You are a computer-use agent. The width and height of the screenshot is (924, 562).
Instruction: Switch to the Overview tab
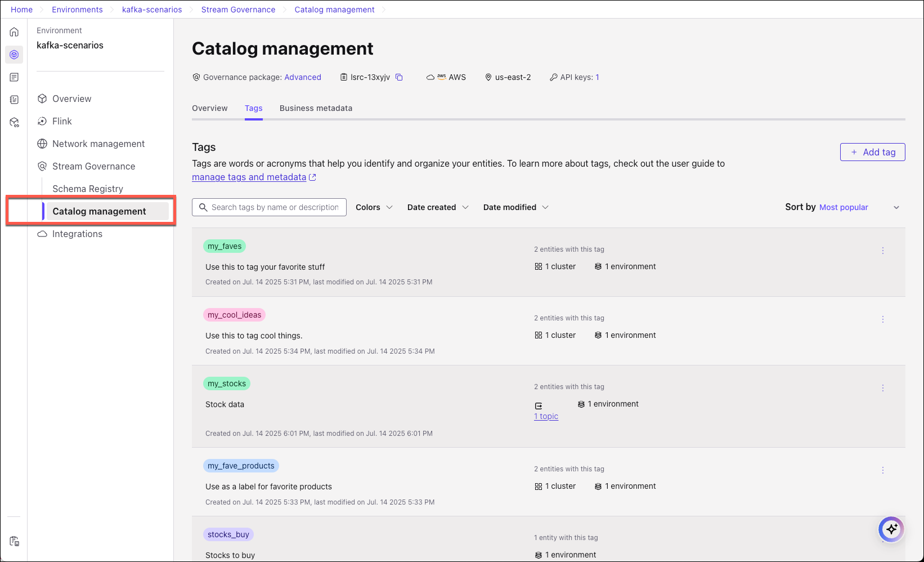tap(209, 108)
